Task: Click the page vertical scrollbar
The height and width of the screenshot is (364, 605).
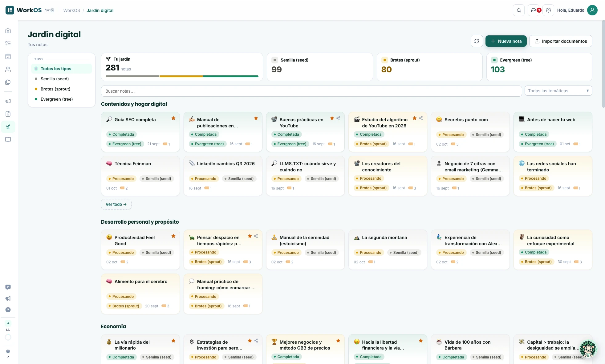Action: (603, 64)
